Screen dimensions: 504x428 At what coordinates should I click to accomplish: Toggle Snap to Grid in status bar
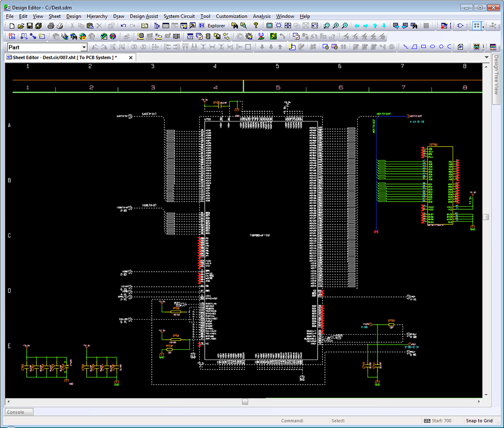[x=479, y=420]
